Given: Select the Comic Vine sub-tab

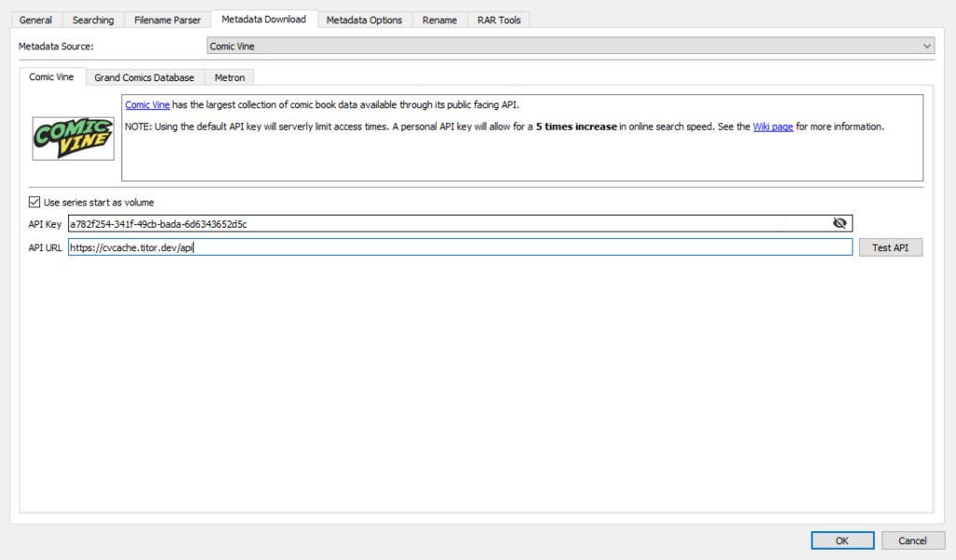Looking at the screenshot, I should point(52,77).
